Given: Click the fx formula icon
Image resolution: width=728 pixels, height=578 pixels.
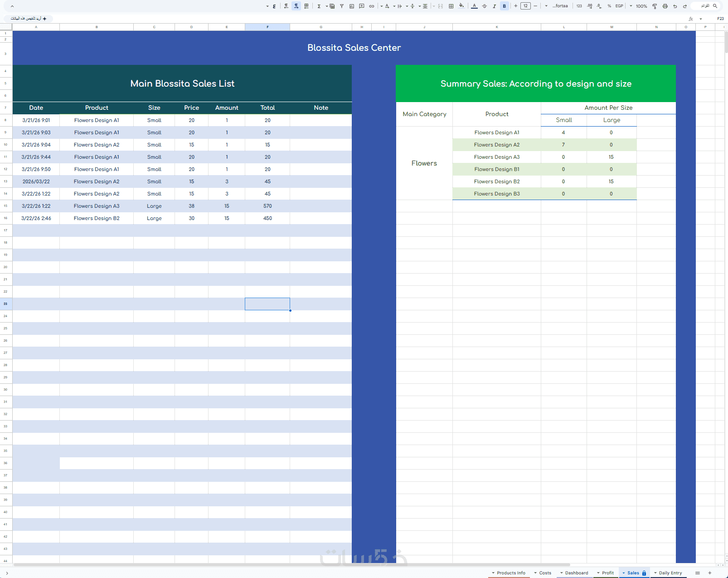Looking at the screenshot, I should tap(691, 19).
